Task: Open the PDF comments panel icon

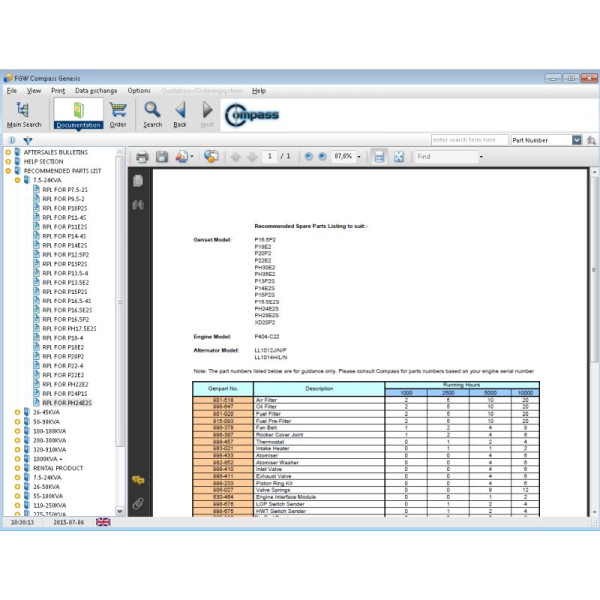Action: pos(138,481)
